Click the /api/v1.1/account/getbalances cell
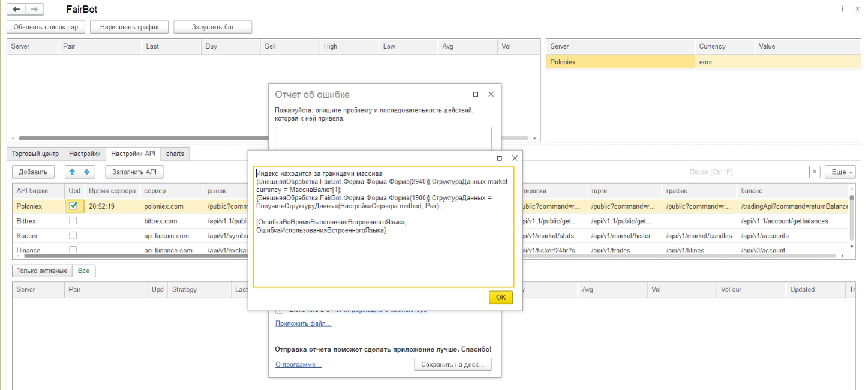This screenshot has height=390, width=868. [x=793, y=221]
